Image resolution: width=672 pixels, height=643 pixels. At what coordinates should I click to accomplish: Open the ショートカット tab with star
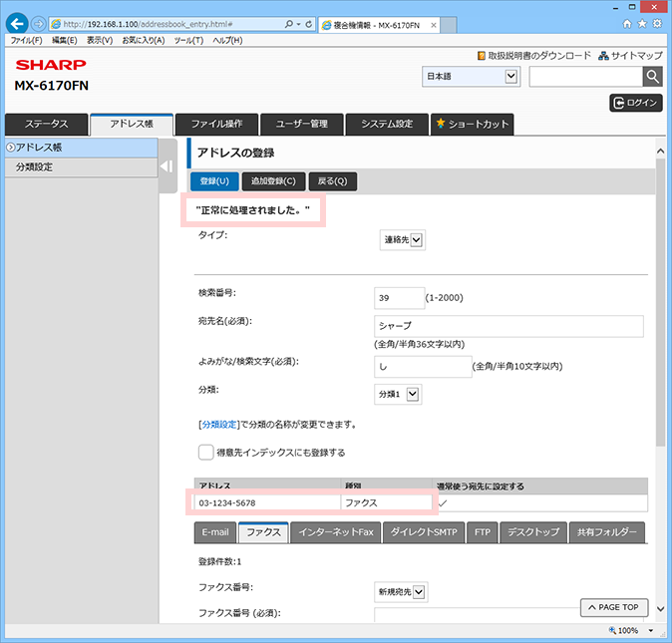coord(473,125)
